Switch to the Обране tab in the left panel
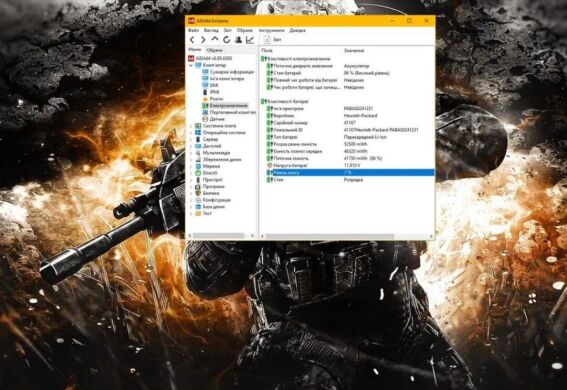Viewport: 567px width, 390px height. click(x=214, y=50)
